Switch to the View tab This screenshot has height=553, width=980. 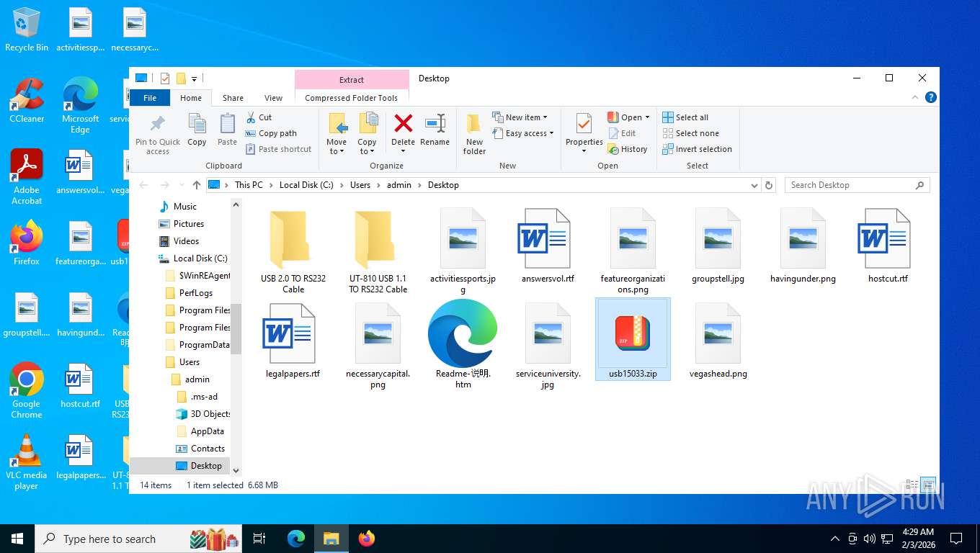(273, 98)
